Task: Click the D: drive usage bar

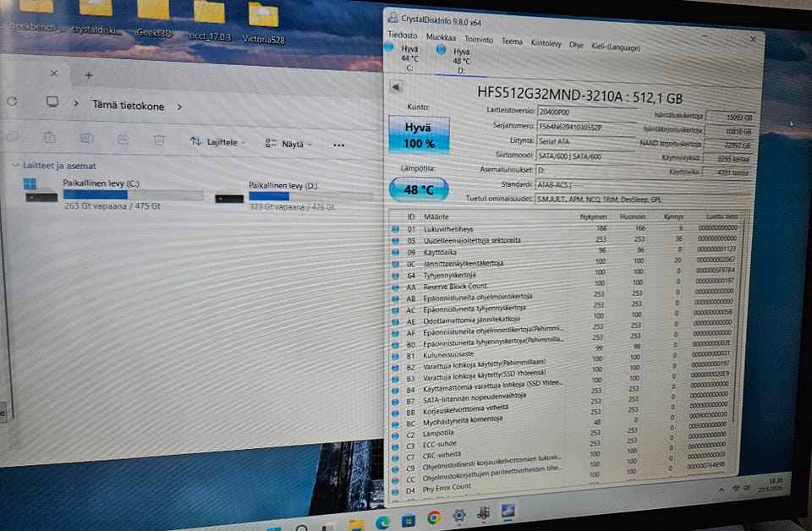Action: (x=310, y=197)
